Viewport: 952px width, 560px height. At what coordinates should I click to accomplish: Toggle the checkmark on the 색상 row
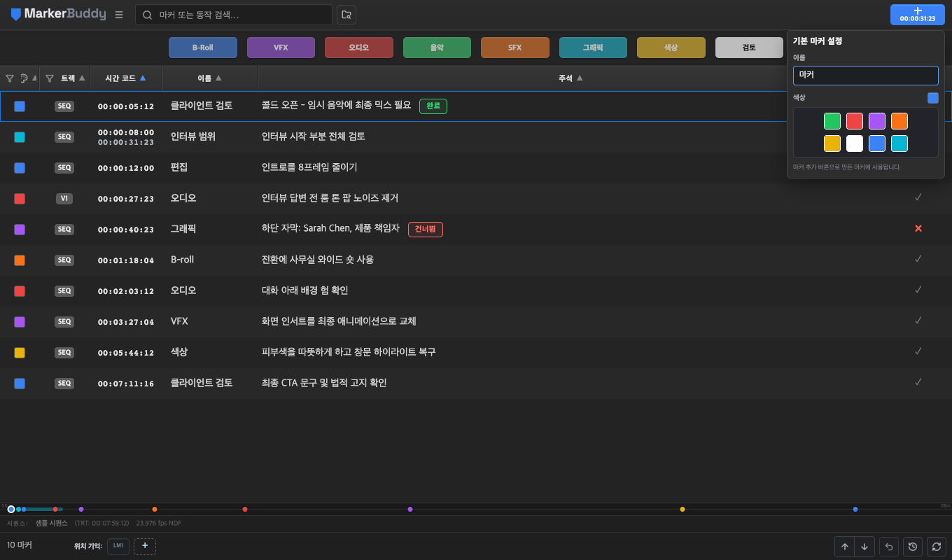(918, 352)
